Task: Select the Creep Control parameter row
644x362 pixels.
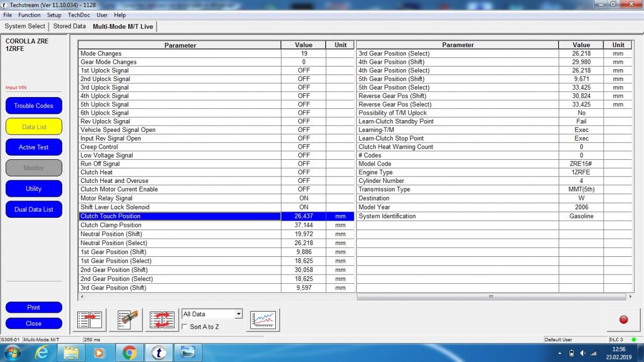Action: click(x=216, y=147)
